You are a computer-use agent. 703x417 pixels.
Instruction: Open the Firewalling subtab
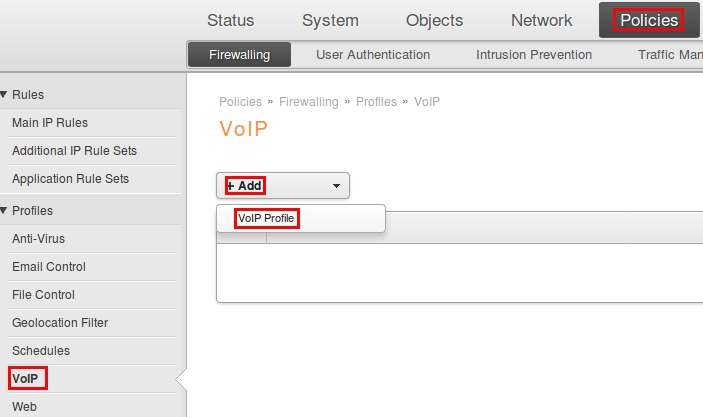point(239,55)
